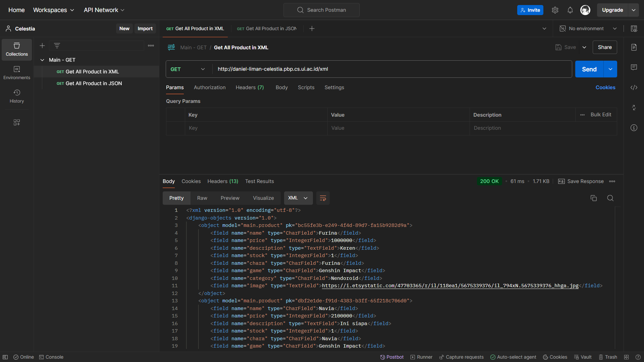Open the notifications bell
Image resolution: width=644 pixels, height=362 pixels.
(570, 10)
